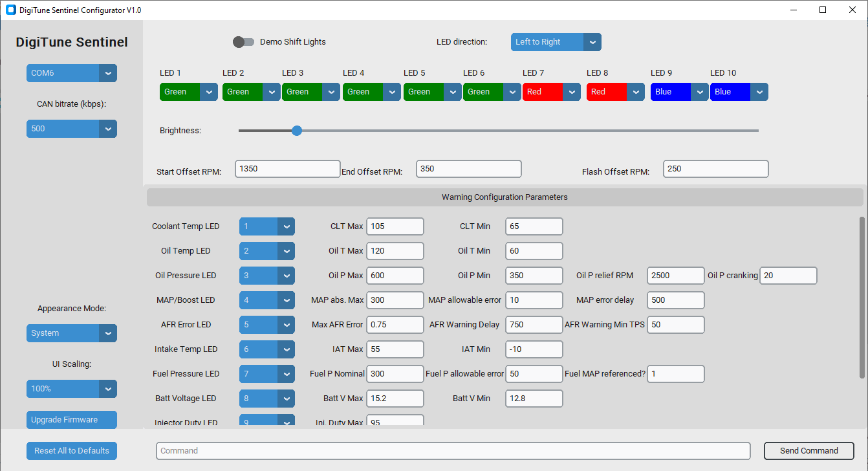The width and height of the screenshot is (868, 471).
Task: Open the Appearance Mode System dropdown
Action: click(72, 333)
